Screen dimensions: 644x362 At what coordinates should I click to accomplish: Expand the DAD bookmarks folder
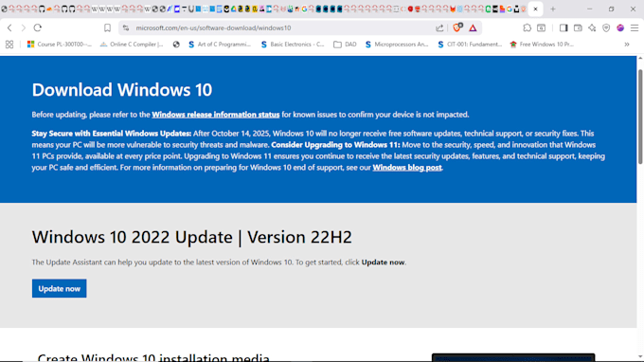[x=345, y=45]
